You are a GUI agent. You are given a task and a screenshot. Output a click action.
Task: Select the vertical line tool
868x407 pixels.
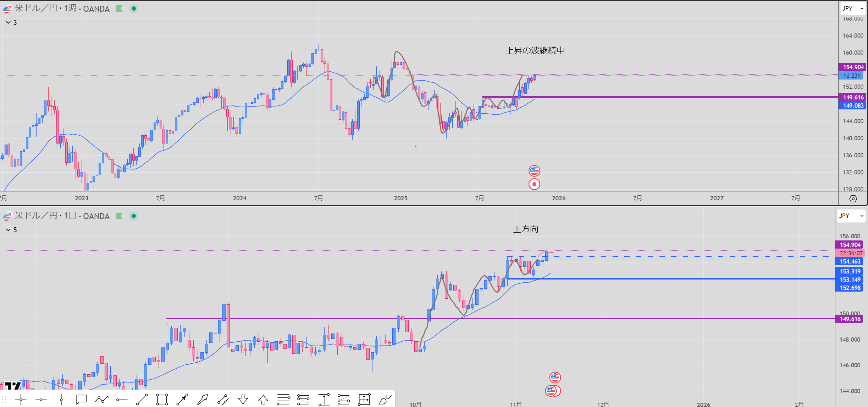click(x=61, y=400)
